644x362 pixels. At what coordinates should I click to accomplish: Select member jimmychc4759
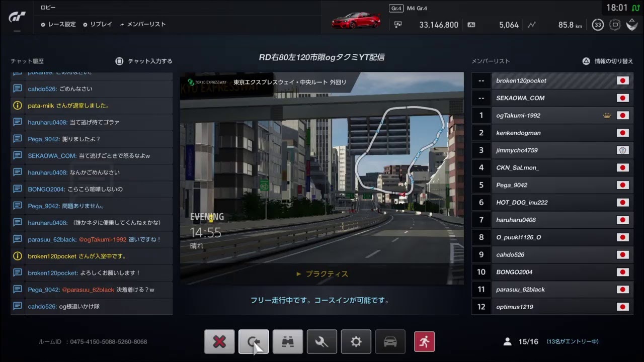(x=552, y=150)
